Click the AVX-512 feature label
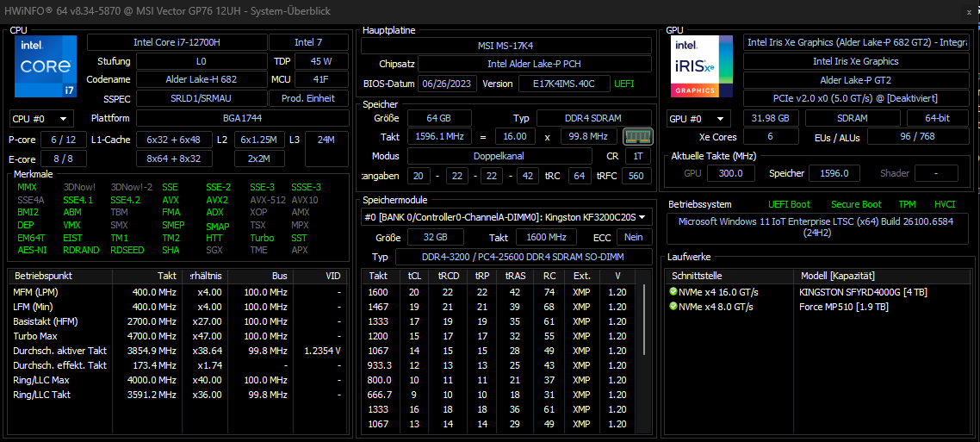The width and height of the screenshot is (980, 442). point(268,200)
